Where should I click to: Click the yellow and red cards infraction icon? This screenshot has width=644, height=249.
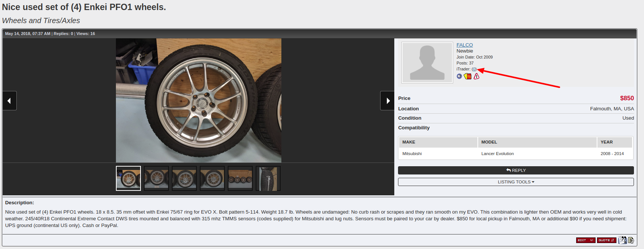point(468,76)
